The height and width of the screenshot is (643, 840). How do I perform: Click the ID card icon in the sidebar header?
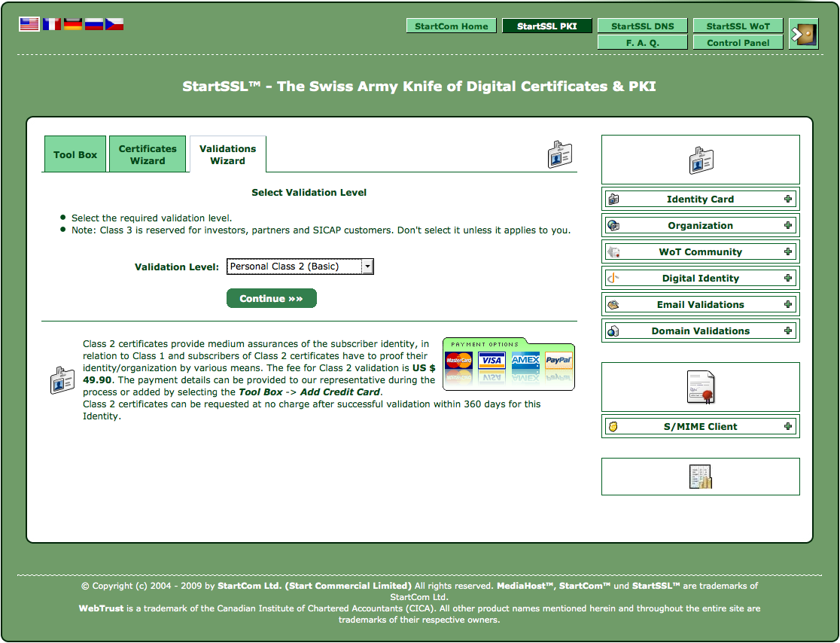(701, 160)
